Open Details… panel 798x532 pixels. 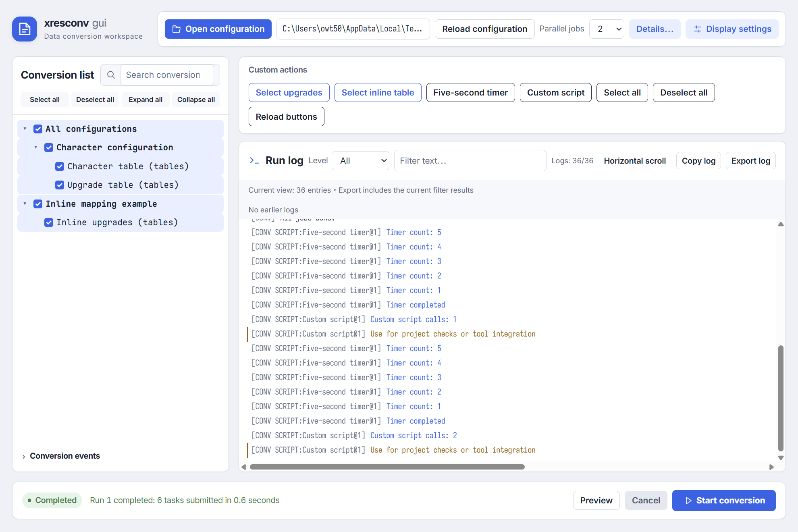655,29
